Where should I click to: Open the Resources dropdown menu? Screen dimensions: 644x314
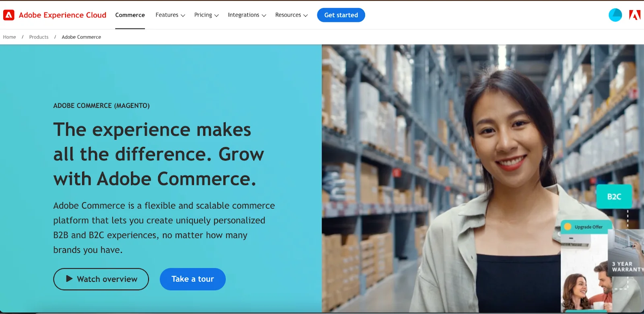[291, 15]
